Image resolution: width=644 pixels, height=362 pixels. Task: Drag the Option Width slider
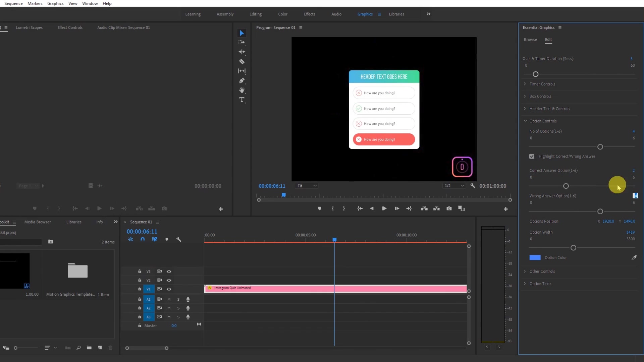[x=574, y=247]
